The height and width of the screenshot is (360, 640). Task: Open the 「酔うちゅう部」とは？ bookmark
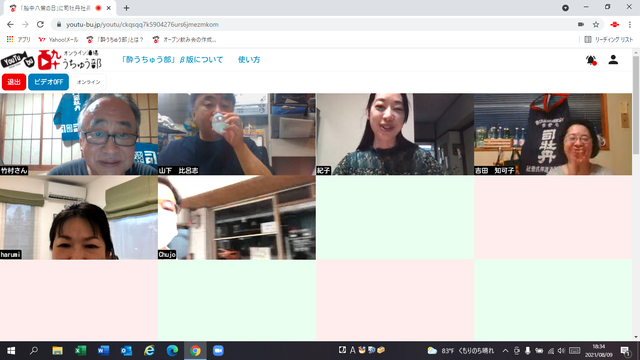click(x=115, y=40)
